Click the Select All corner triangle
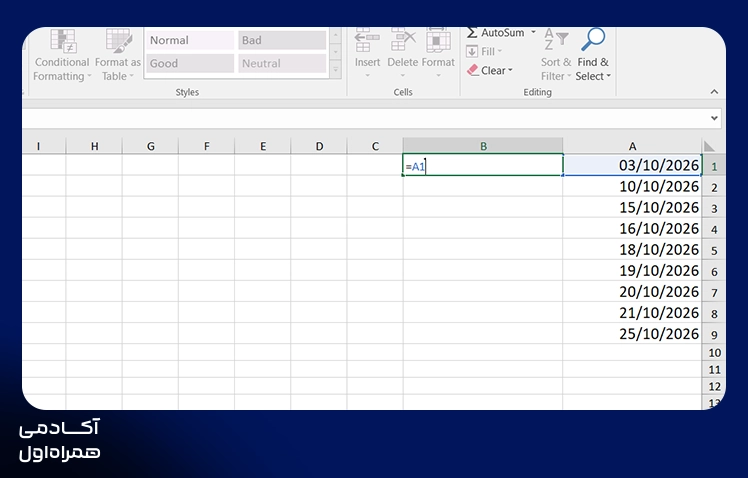This screenshot has width=748, height=478. coord(709,146)
